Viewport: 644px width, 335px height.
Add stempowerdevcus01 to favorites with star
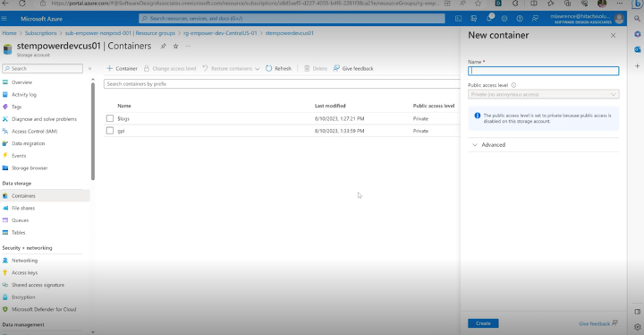pos(175,46)
